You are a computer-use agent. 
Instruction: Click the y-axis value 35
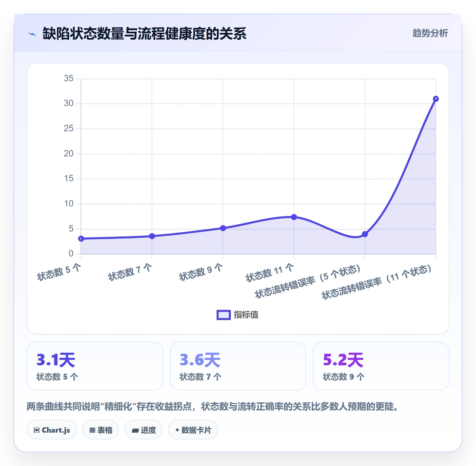(69, 79)
